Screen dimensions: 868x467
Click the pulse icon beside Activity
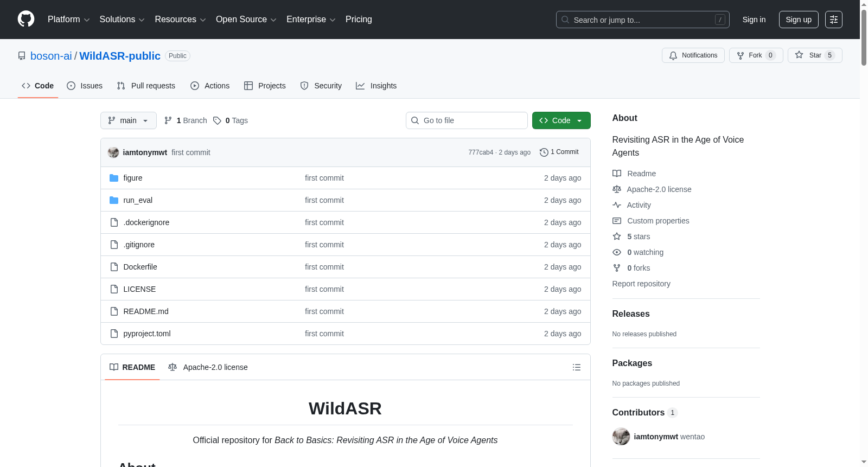[617, 205]
